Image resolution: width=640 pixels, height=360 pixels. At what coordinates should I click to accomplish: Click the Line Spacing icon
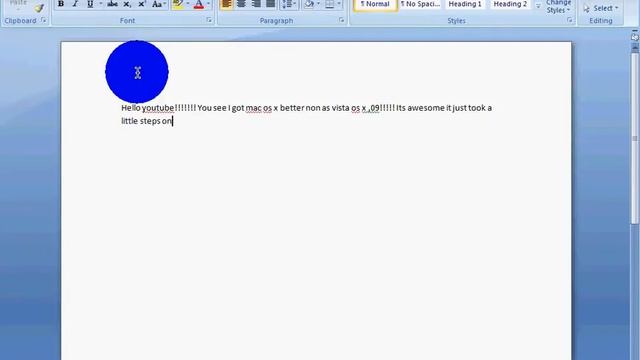(287, 4)
